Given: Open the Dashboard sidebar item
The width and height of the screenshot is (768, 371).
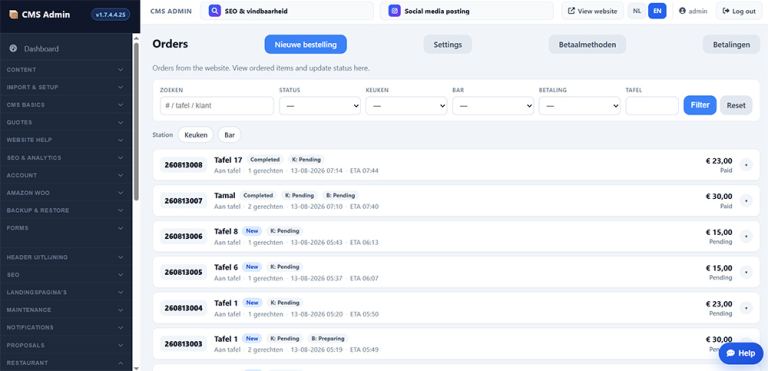Looking at the screenshot, I should point(66,49).
